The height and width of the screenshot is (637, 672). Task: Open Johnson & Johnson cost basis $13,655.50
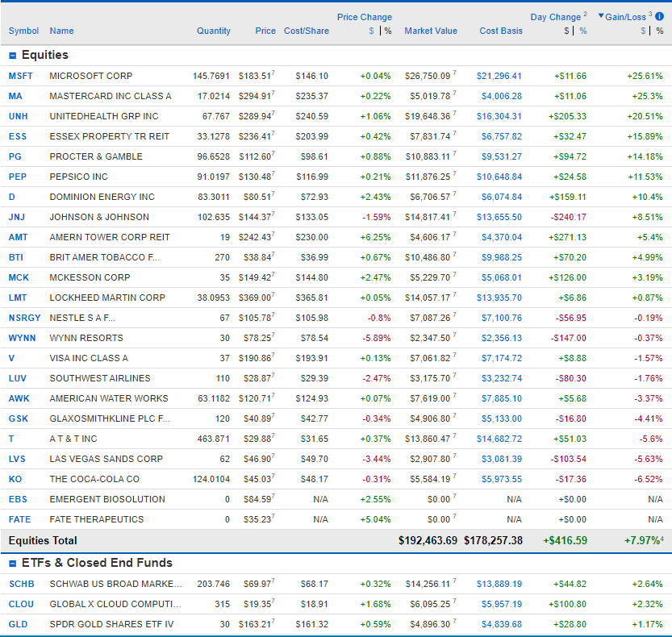(x=499, y=217)
